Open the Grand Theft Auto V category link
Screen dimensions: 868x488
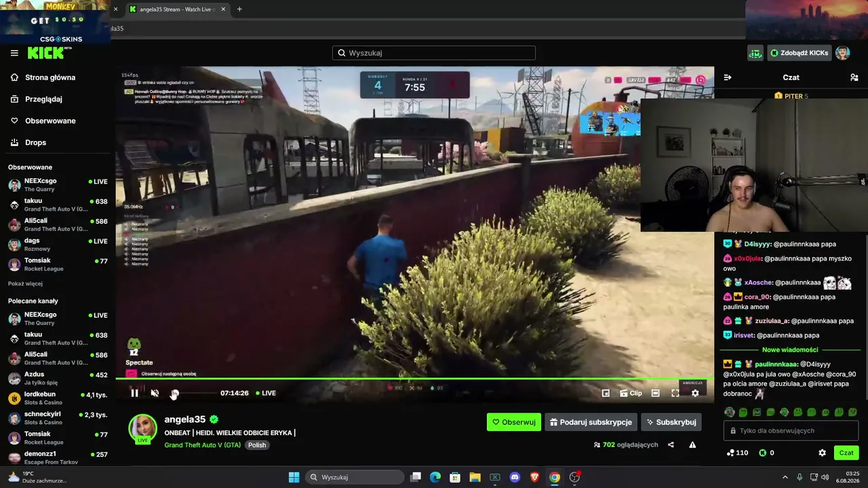tap(202, 445)
